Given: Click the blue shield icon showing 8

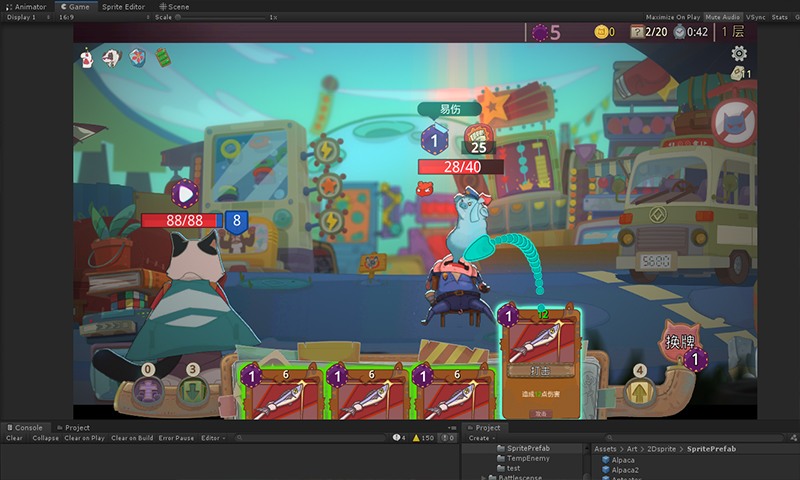Looking at the screenshot, I should (x=236, y=221).
